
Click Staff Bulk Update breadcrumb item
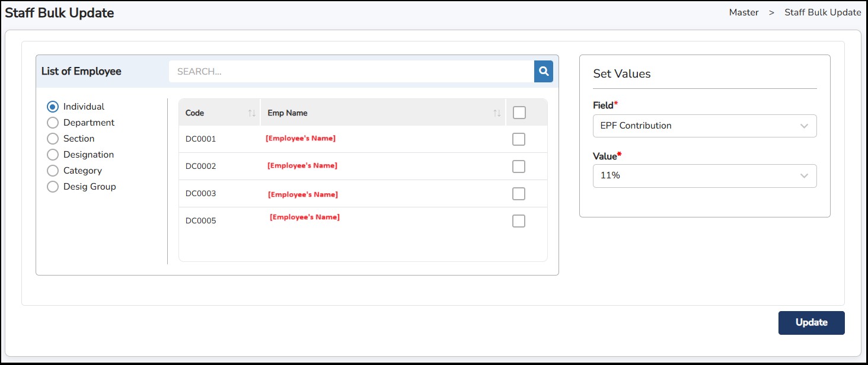point(822,12)
